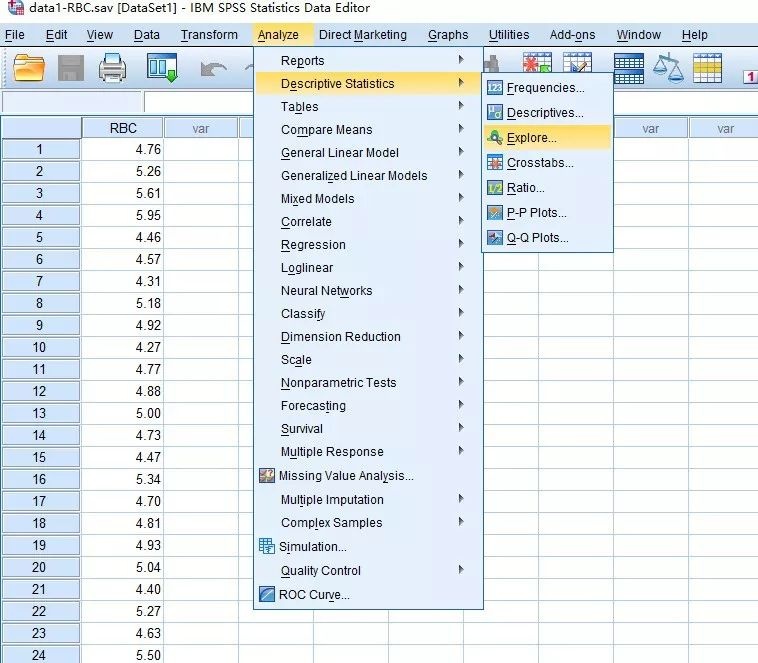Click the Print icon in the toolbar

(113, 68)
